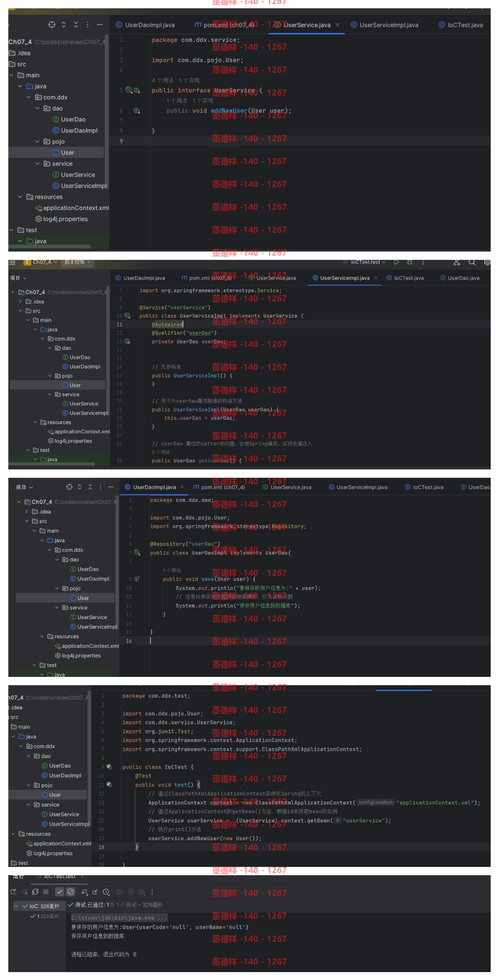Select applicationContext.xml in UserService.java window tree
Screen dimensions: 499x980
click(72, 208)
